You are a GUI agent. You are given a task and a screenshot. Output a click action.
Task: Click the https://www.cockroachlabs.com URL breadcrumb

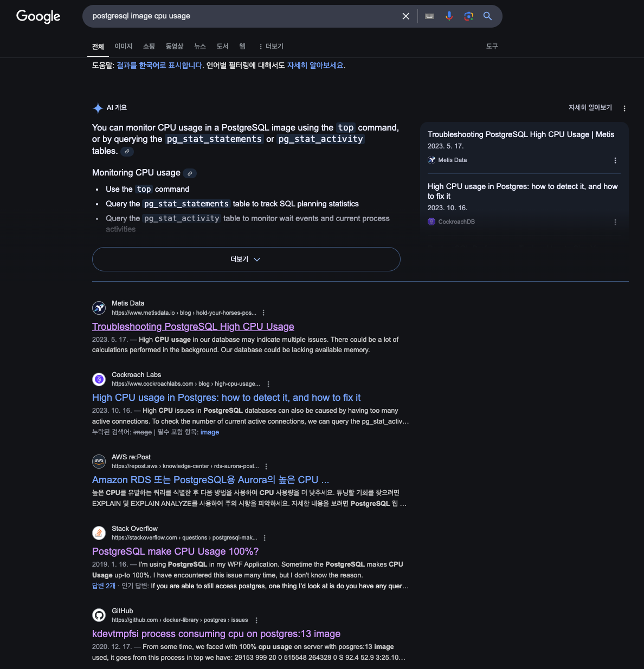coord(186,384)
